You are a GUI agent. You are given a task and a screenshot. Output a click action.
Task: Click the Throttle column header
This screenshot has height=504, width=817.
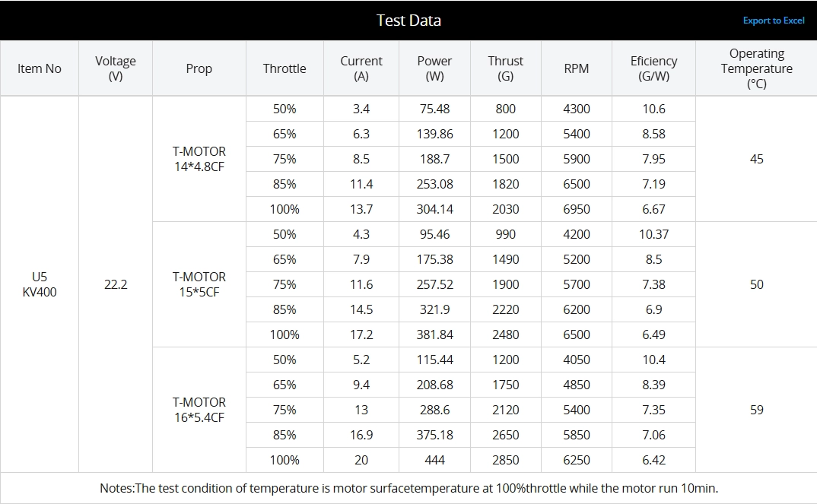285,68
